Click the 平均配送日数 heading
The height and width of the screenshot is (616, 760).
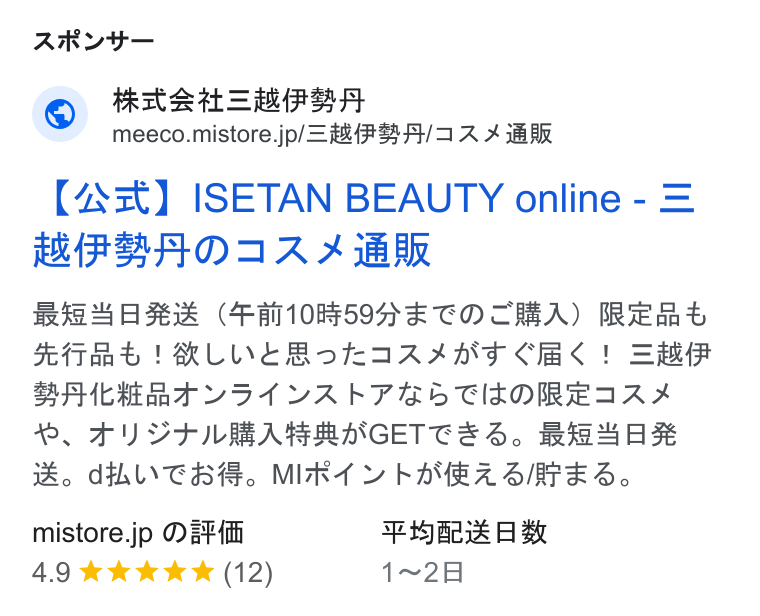click(x=464, y=532)
